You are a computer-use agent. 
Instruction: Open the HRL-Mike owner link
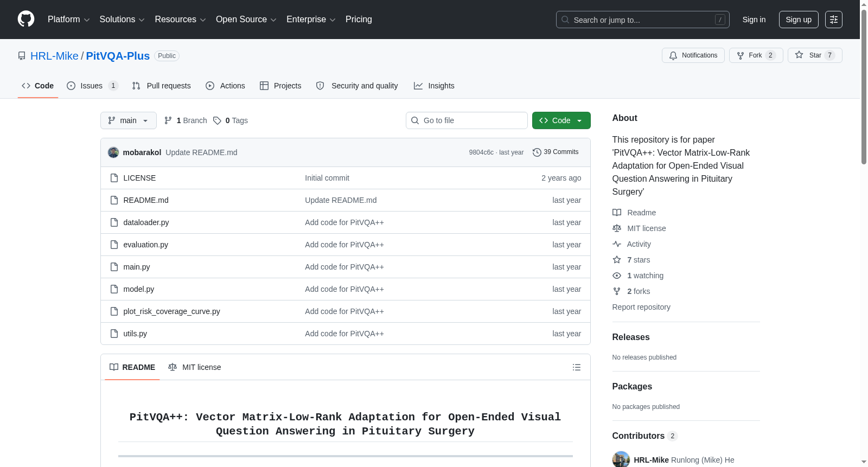[54, 56]
